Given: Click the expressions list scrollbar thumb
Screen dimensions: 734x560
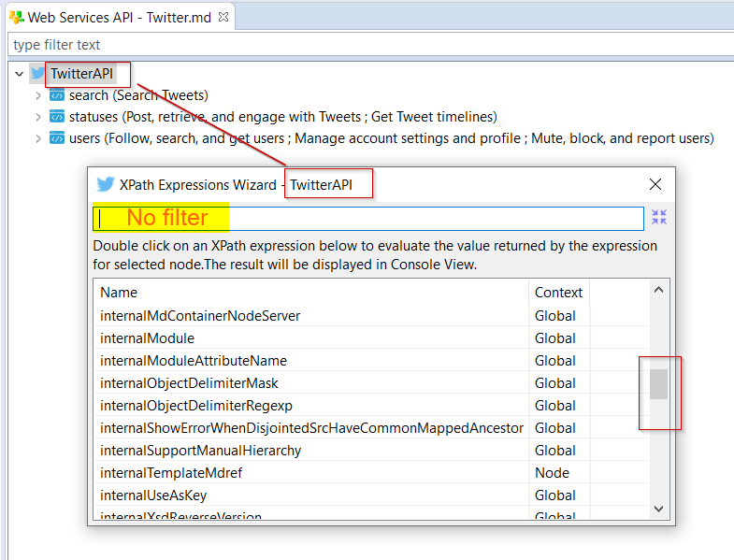Looking at the screenshot, I should [x=658, y=384].
